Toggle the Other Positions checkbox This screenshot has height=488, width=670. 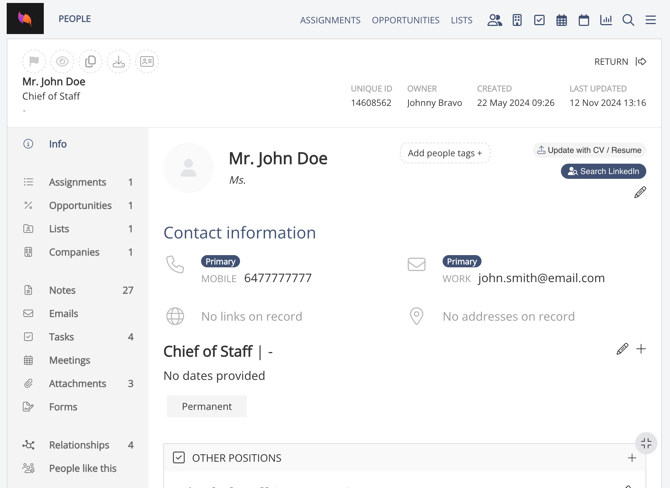tap(179, 458)
